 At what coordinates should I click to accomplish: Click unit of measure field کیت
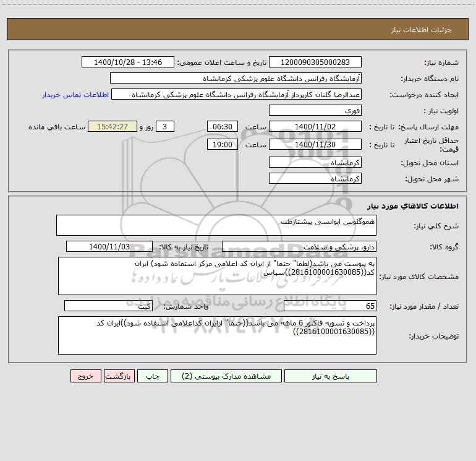click(108, 306)
